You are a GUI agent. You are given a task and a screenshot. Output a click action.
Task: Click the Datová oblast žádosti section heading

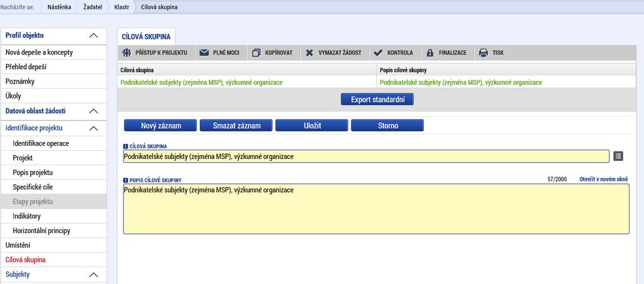35,111
